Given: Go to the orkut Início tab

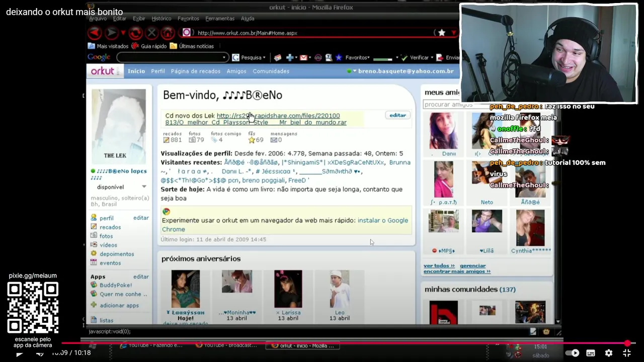Looking at the screenshot, I should pos(136,71).
